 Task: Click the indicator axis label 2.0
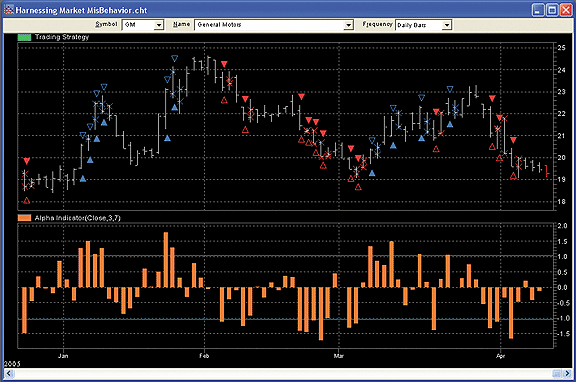(562, 226)
